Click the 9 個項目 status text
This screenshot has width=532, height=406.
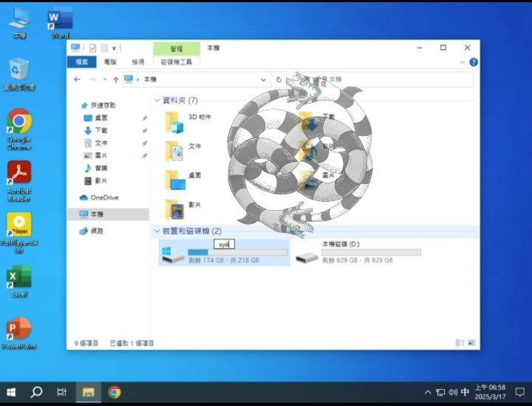pyautogui.click(x=86, y=343)
